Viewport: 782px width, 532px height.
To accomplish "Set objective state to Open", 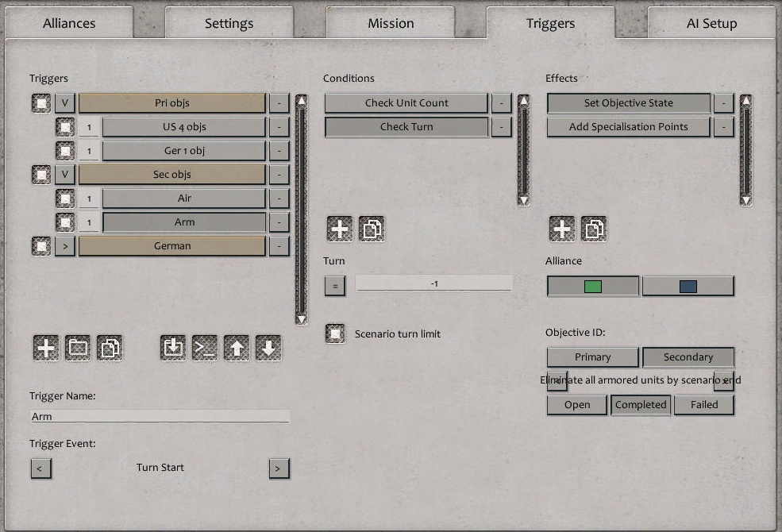I will tap(577, 405).
